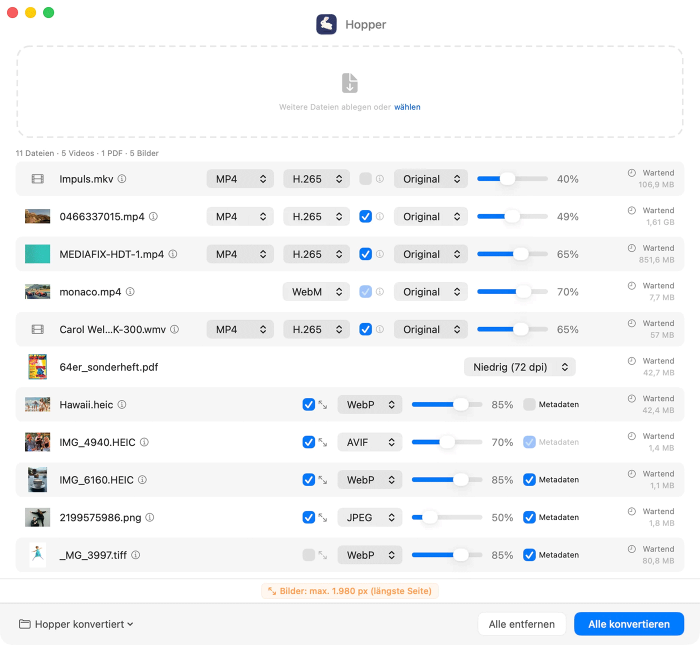
Task: Click info icon next to IMG_4940.HEIC
Action: [144, 442]
